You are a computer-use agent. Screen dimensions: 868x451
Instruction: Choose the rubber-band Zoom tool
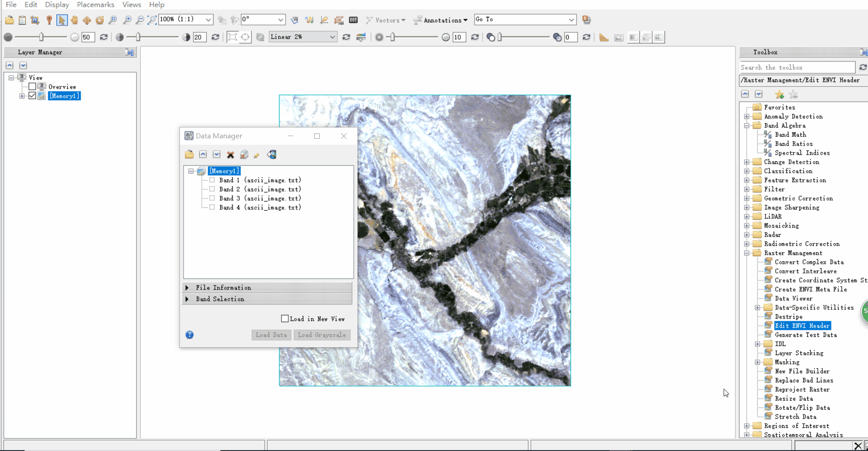click(112, 20)
